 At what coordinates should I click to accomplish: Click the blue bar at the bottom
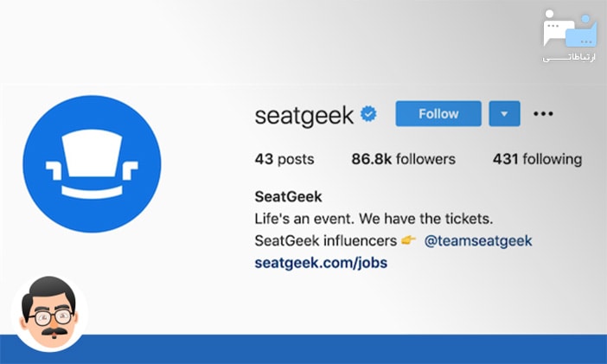coord(346,349)
